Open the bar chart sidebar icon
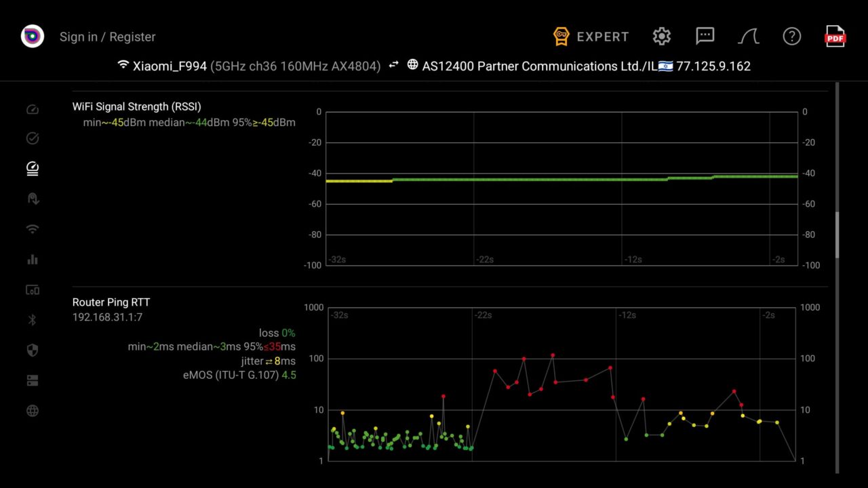868x488 pixels. [33, 260]
